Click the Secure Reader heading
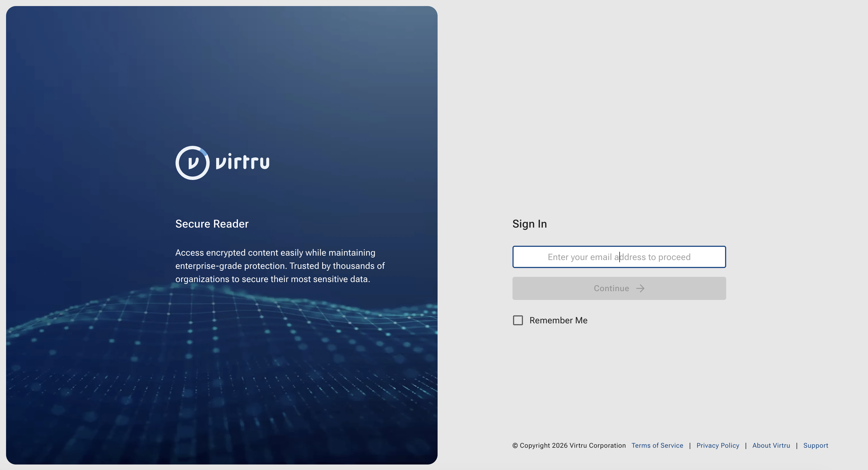The image size is (868, 470). (x=212, y=224)
